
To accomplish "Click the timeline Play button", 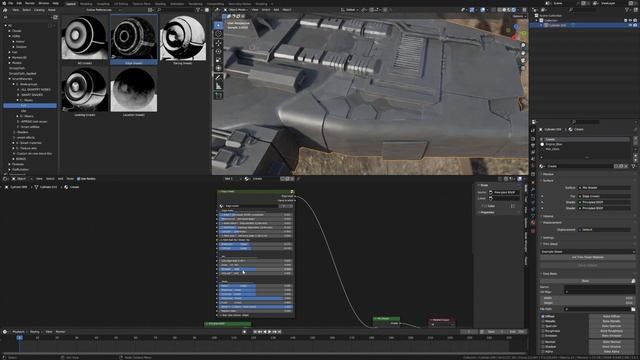I will 269,332.
